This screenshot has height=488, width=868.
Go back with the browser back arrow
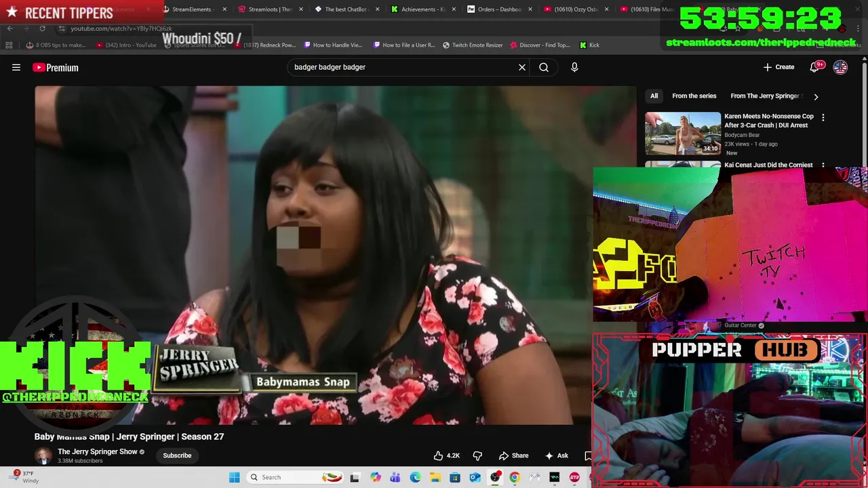click(9, 28)
